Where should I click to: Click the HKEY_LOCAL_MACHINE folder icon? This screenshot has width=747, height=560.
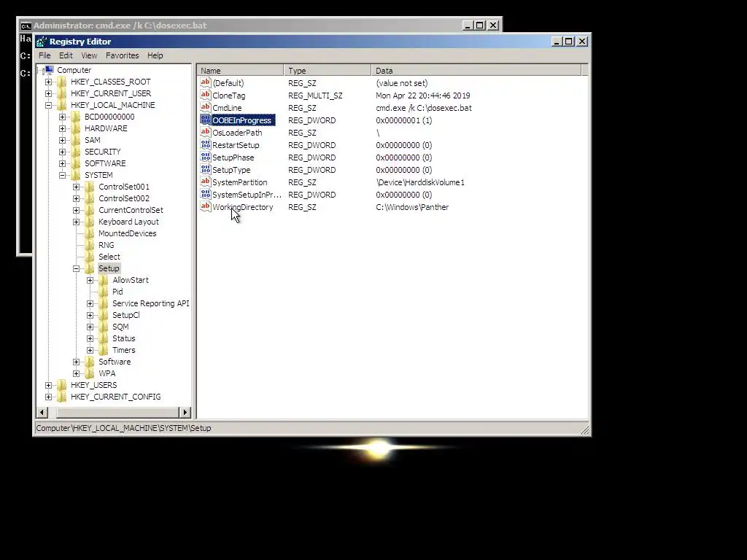coord(62,105)
